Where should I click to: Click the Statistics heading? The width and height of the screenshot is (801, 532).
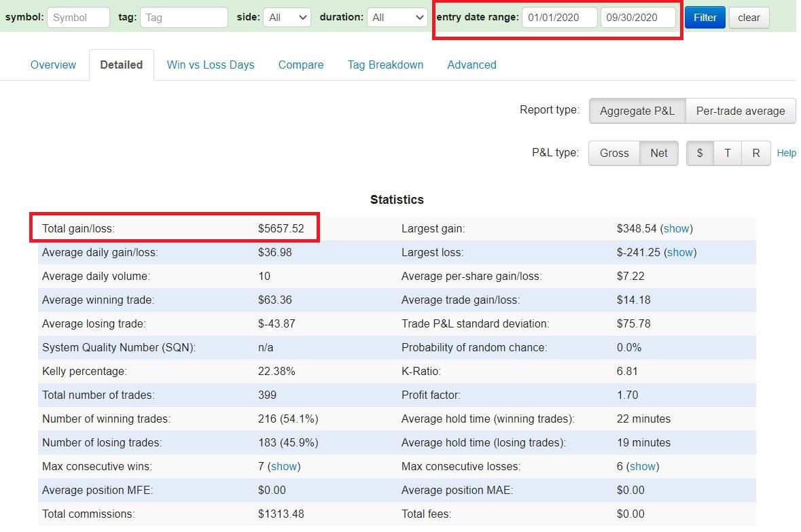click(x=397, y=200)
